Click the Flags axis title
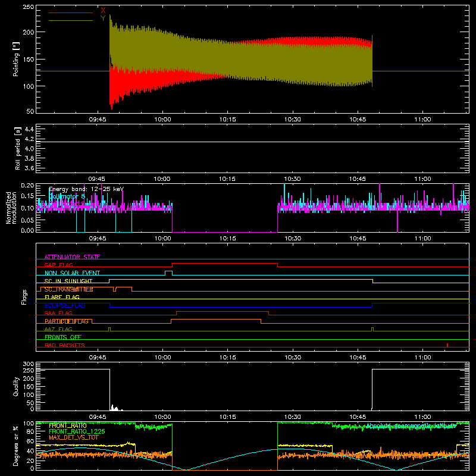The image size is (476, 476). [24, 297]
